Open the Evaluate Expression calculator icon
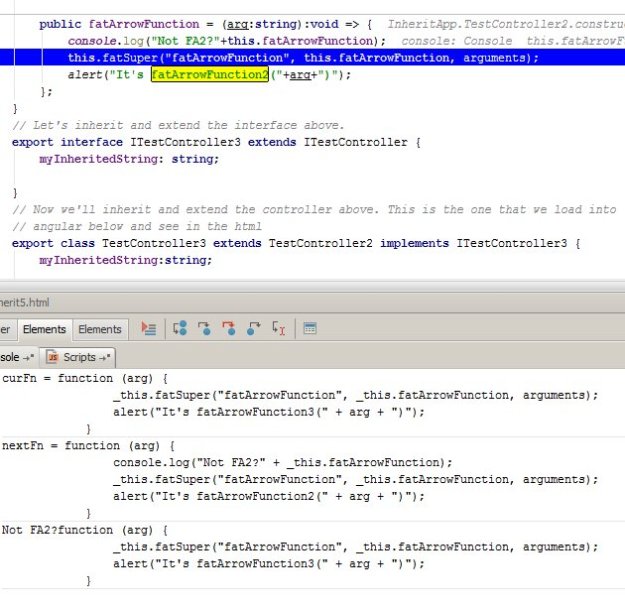Screen dimensions: 625x607 coord(310,328)
